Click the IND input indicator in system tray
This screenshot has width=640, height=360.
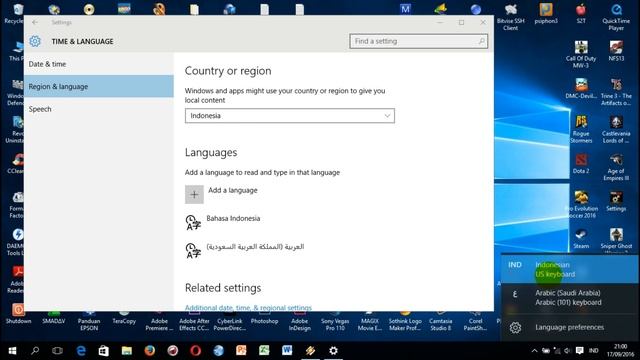[x=594, y=351]
